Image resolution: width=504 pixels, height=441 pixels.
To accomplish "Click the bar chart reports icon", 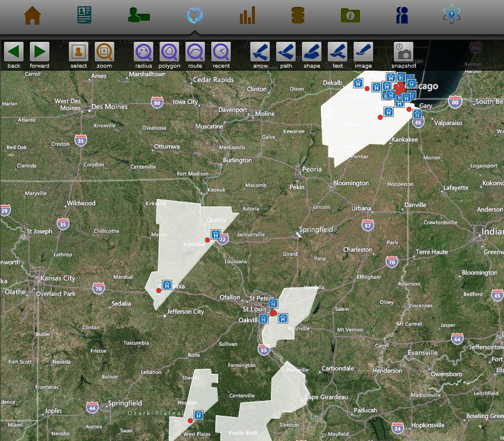I will click(247, 15).
